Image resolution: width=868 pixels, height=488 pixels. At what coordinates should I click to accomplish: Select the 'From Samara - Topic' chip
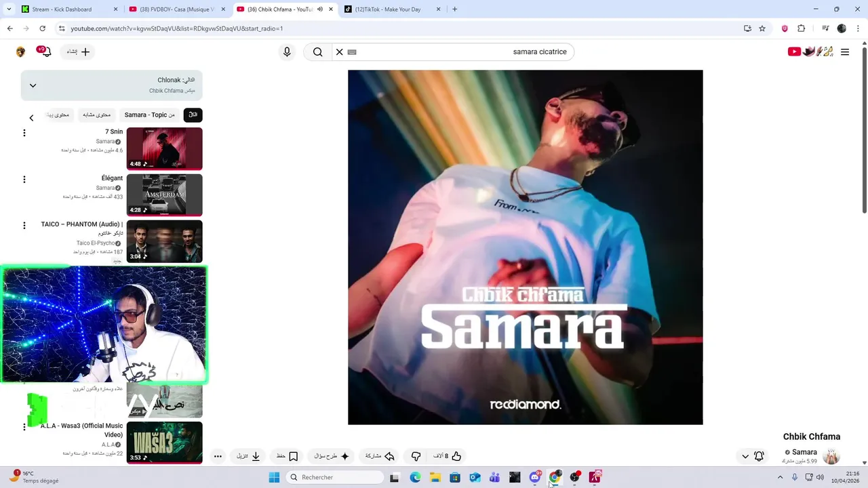[x=150, y=115]
